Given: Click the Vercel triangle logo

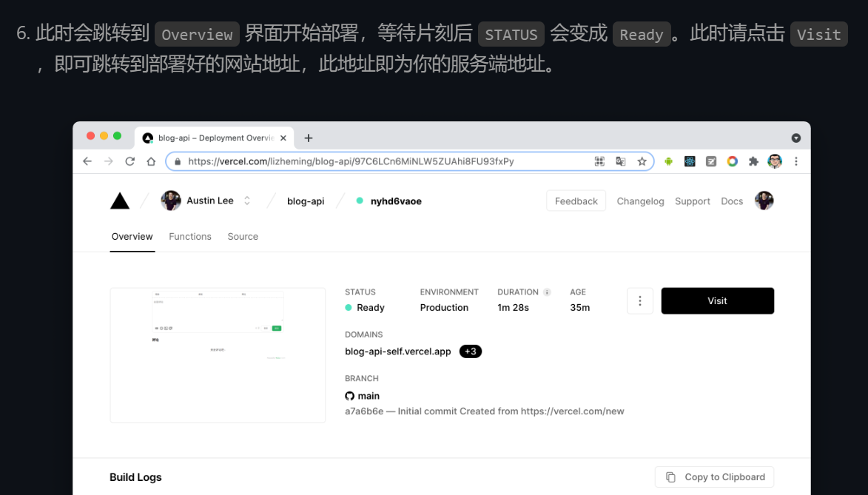Looking at the screenshot, I should pyautogui.click(x=120, y=201).
